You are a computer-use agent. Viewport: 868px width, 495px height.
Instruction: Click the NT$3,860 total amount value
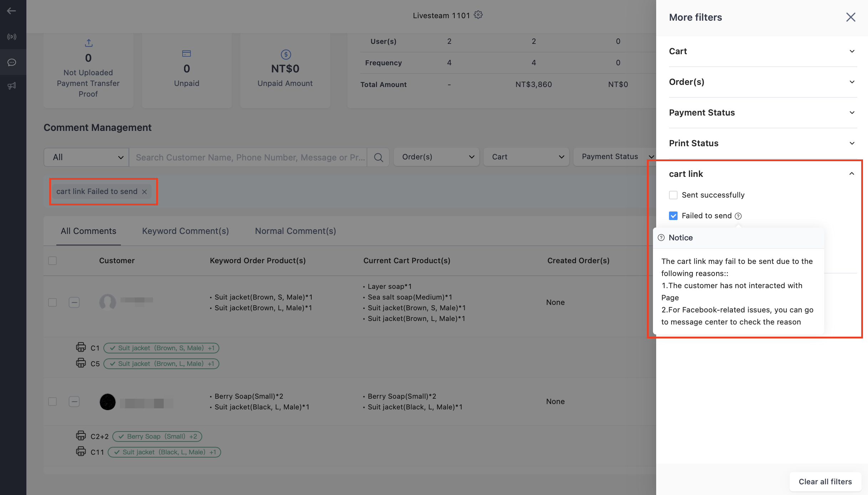coord(533,85)
